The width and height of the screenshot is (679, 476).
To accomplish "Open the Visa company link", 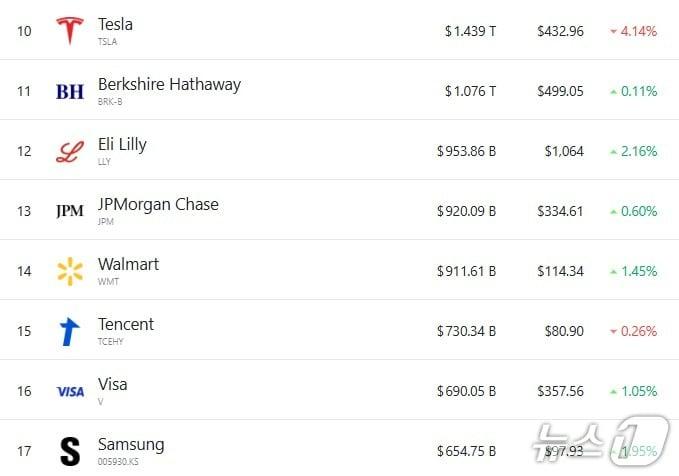I will point(112,384).
